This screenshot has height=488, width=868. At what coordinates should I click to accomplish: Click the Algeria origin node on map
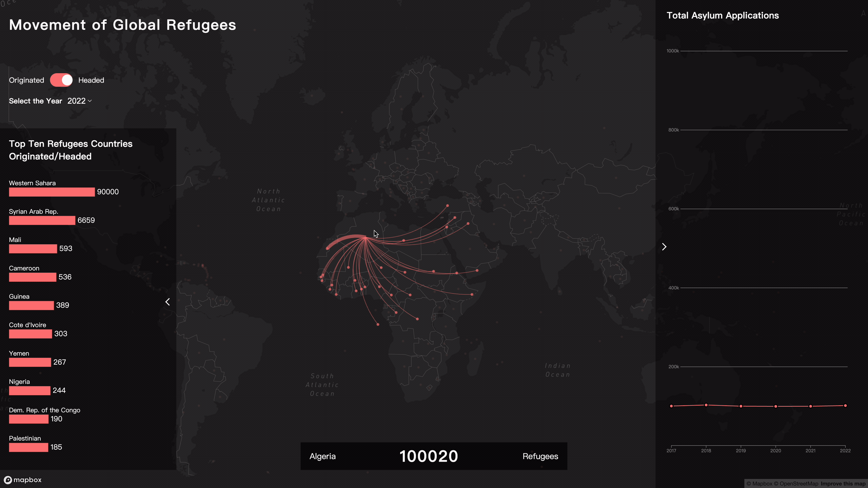[365, 238]
